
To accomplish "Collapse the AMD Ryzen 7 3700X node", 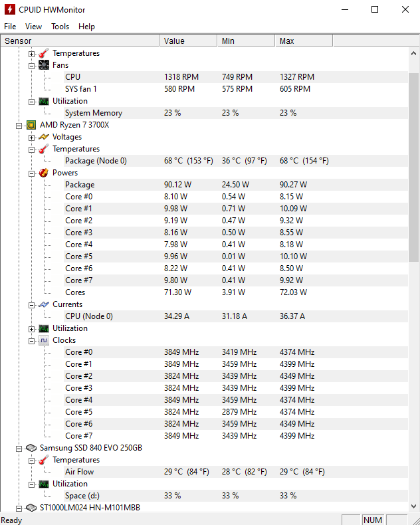I will click(19, 125).
